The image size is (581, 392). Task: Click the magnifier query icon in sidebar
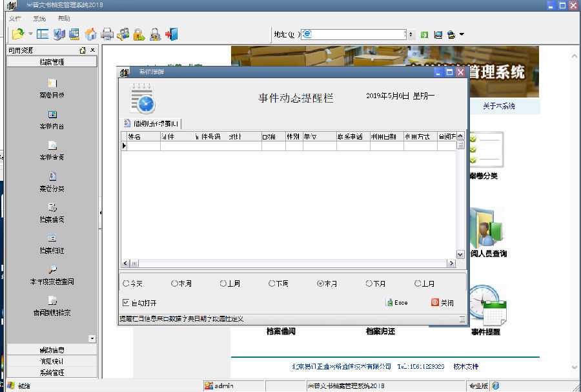pyautogui.click(x=52, y=269)
